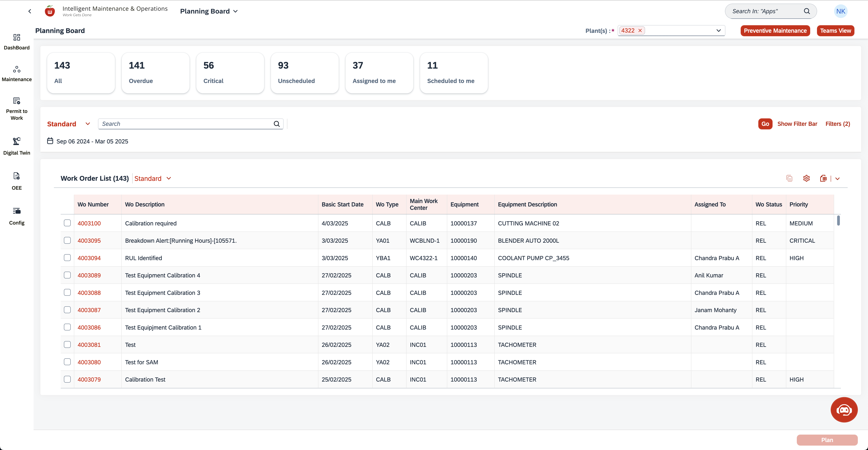
Task: Open work order 4003100 link
Action: (89, 223)
